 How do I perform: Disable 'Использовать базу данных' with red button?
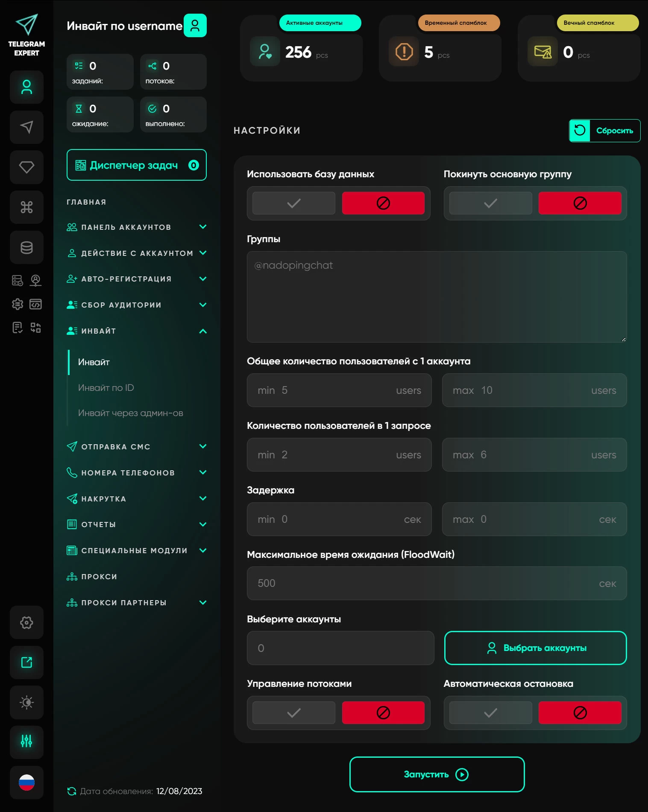point(383,203)
